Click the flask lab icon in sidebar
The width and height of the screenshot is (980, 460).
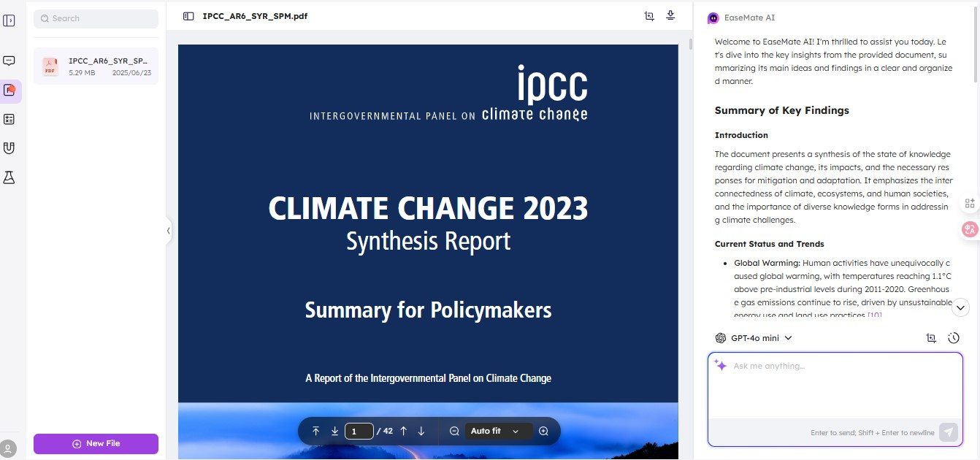(x=9, y=177)
